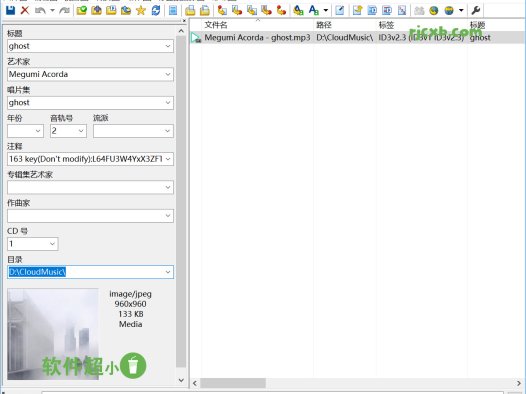Viewport: 526px width, 394px height.
Task: Run the Filename to Filename converter icon
Action: point(252,10)
